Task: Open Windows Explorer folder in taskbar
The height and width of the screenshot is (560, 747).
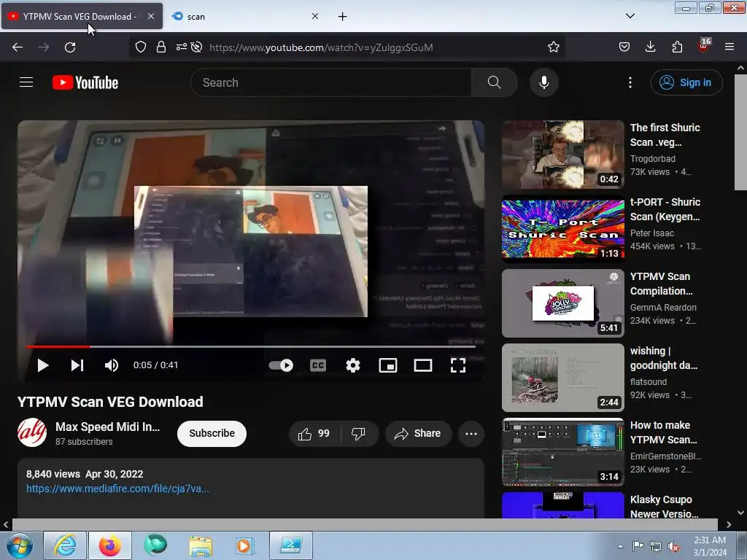Action: 201,545
